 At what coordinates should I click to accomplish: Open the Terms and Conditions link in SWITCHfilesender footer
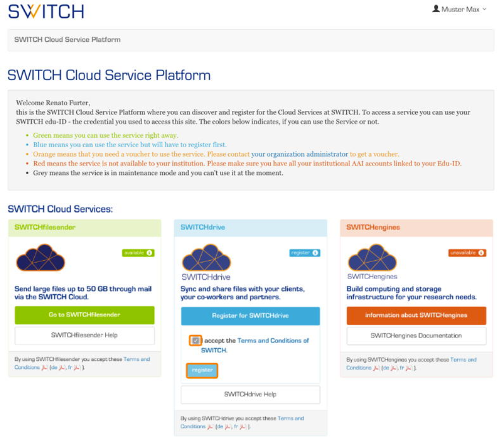82,363
